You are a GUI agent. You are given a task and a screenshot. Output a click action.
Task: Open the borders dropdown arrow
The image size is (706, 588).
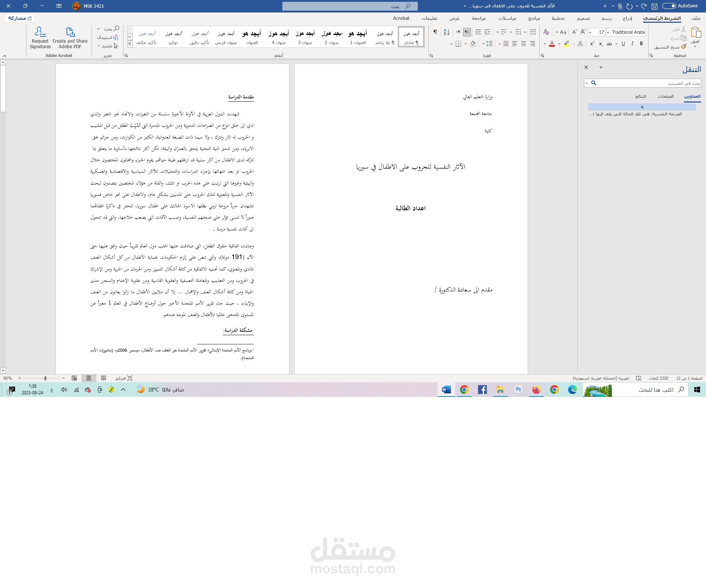click(451, 44)
